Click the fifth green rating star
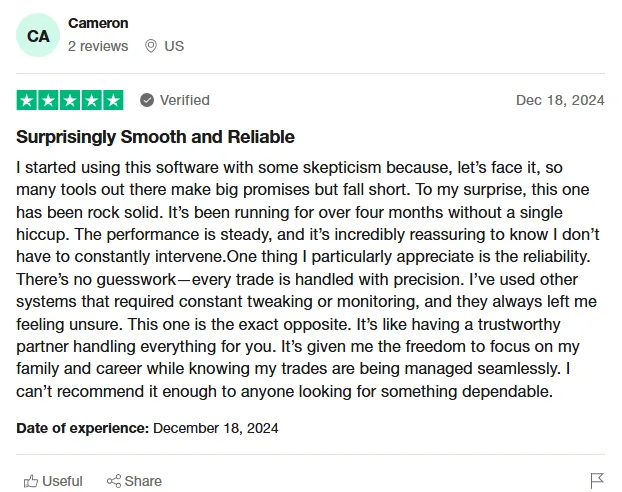Screen dimensions: 622x492 113,100
